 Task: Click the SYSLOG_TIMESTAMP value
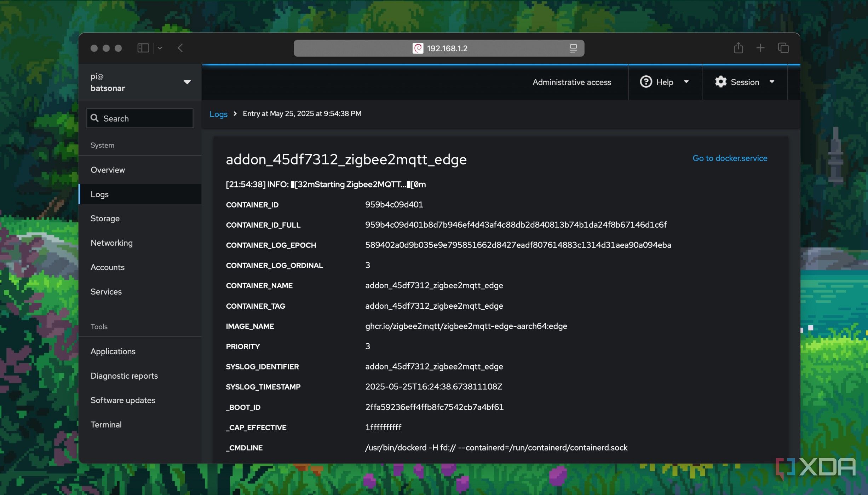coord(433,386)
